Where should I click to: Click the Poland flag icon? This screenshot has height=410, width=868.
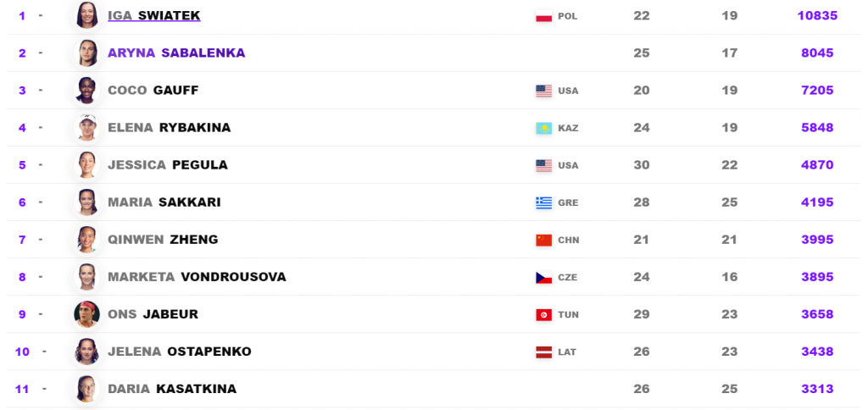pyautogui.click(x=544, y=16)
